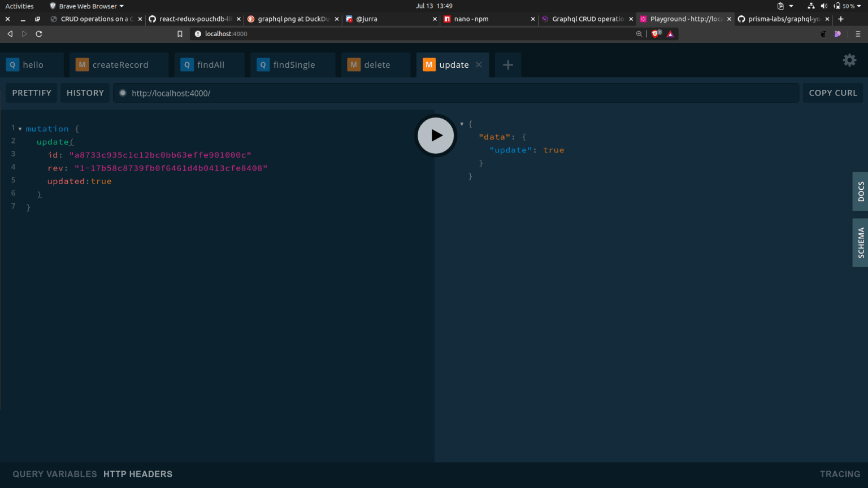The width and height of the screenshot is (868, 488).
Task: Open the DOCS side panel
Action: click(x=860, y=191)
